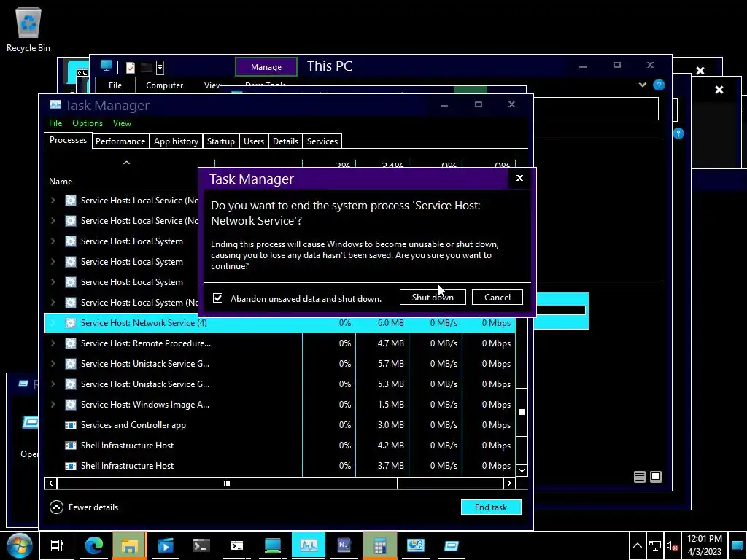
Task: Switch to the dark terminal taskbar icon
Action: [x=201, y=545]
